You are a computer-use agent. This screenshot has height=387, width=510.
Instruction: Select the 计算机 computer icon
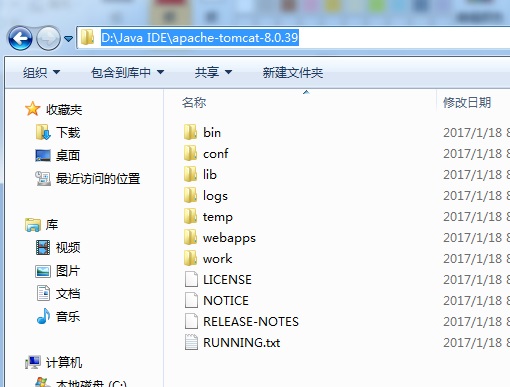(33, 362)
